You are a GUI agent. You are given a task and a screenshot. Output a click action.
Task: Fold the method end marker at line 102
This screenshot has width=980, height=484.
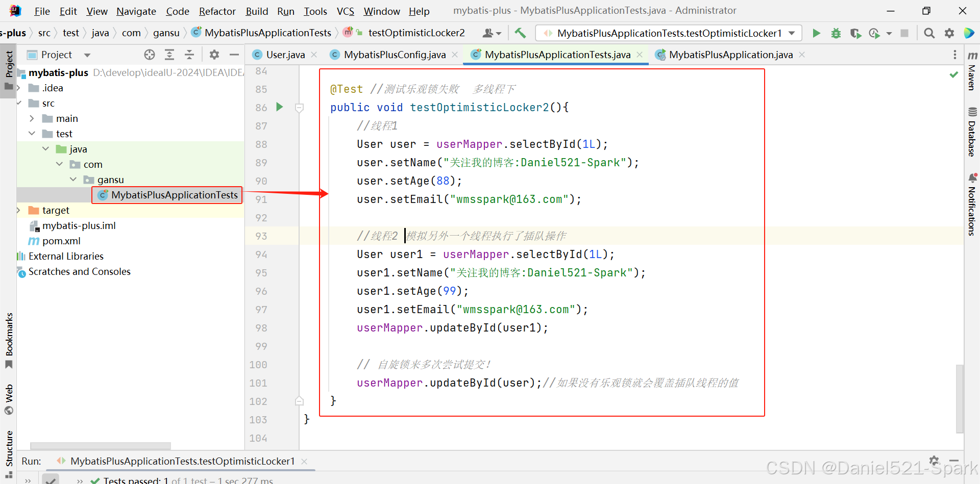(x=300, y=401)
